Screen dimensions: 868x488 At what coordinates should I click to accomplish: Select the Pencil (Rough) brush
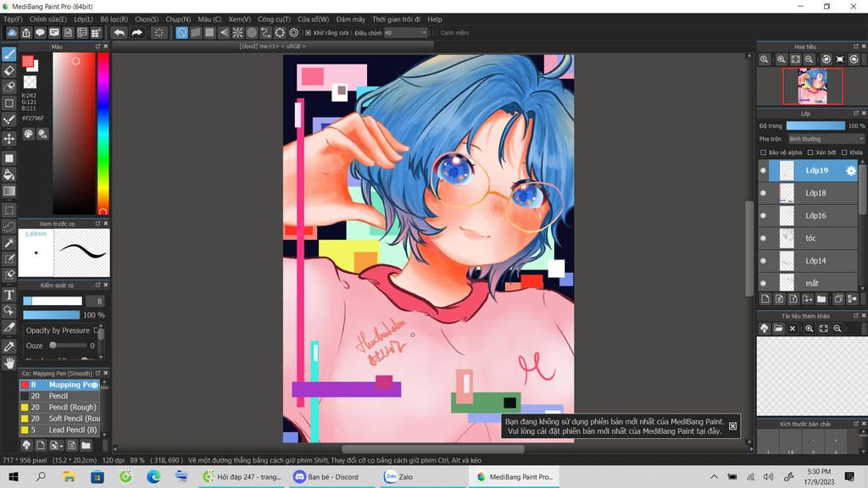click(x=60, y=408)
